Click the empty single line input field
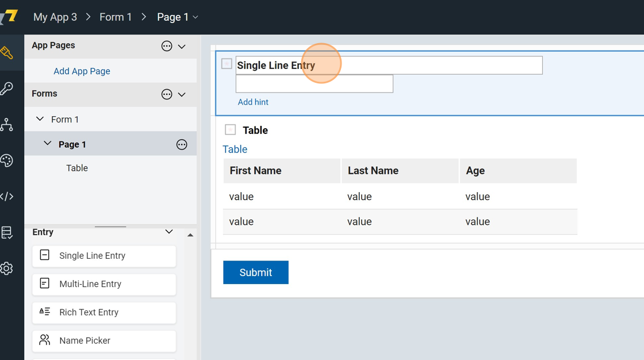 click(x=315, y=84)
